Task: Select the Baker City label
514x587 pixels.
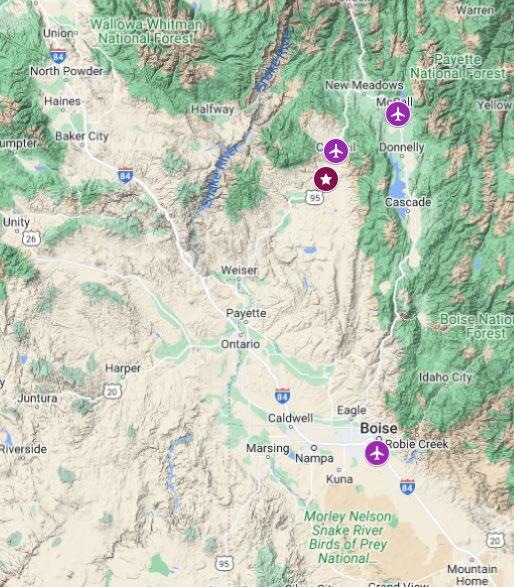Action: click(82, 136)
